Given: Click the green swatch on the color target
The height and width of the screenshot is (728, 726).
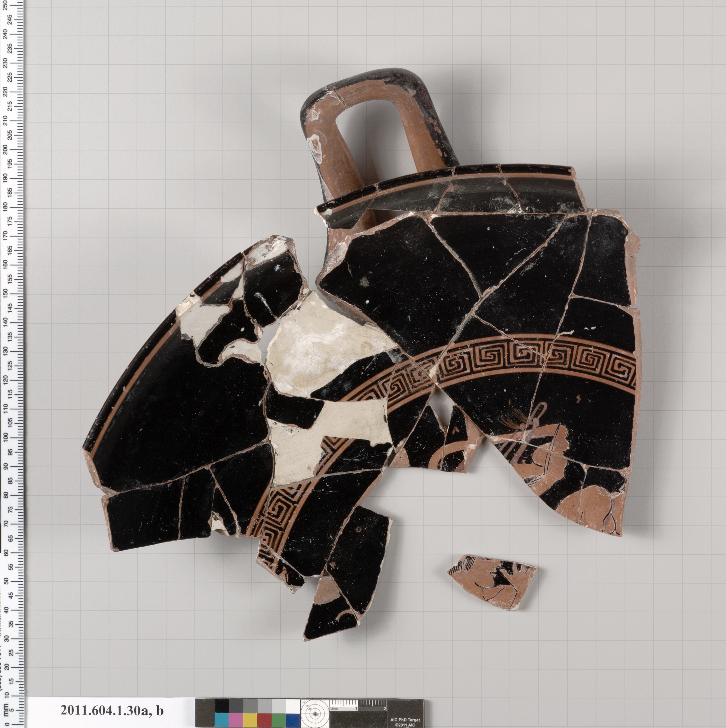Looking at the screenshot, I should pyautogui.click(x=279, y=720).
